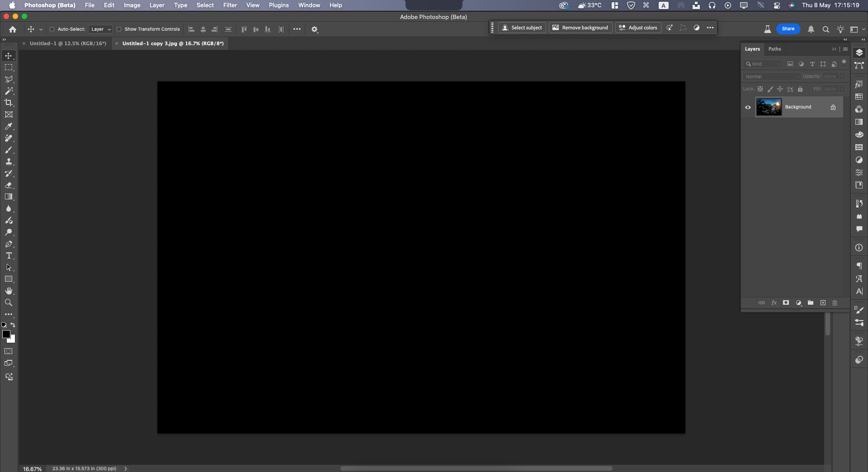Toggle lock transparent pixels
Viewport: 868px width, 472px height.
760,89
